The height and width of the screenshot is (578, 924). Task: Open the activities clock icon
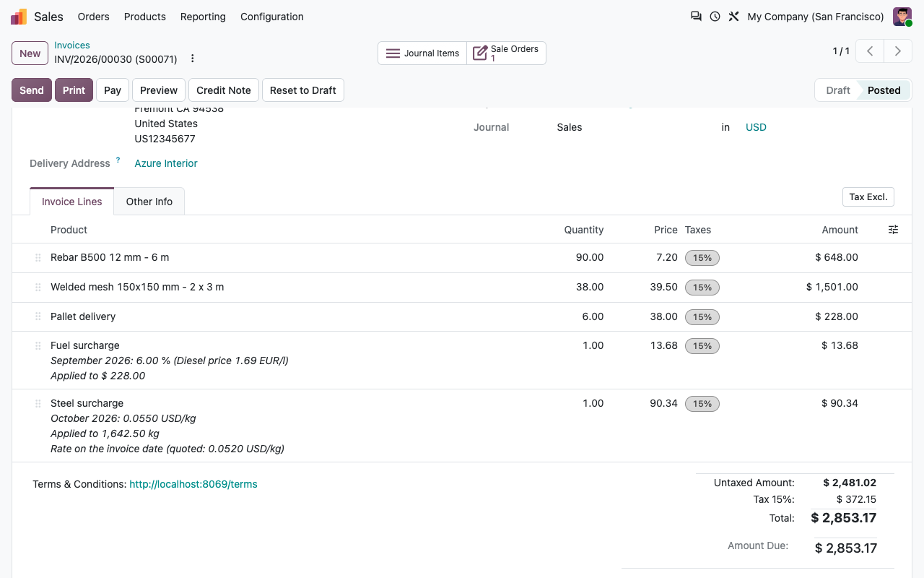pos(715,17)
